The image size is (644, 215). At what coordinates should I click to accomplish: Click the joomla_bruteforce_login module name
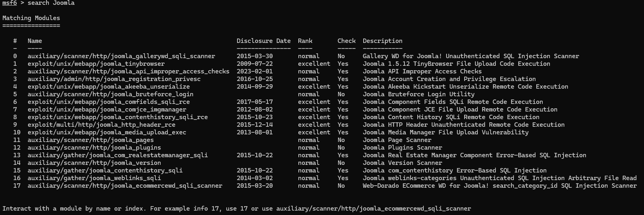(111, 94)
